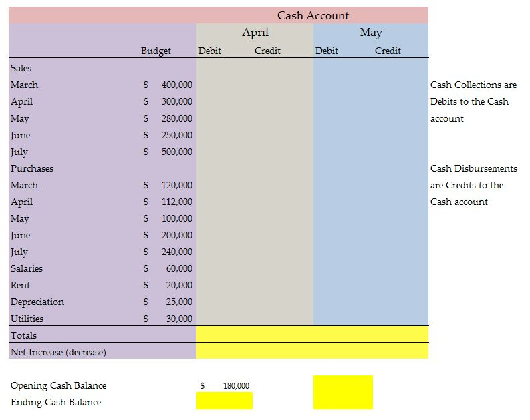Select the 100,000 May purchases value
This screenshot has width=530, height=420.
click(x=177, y=218)
